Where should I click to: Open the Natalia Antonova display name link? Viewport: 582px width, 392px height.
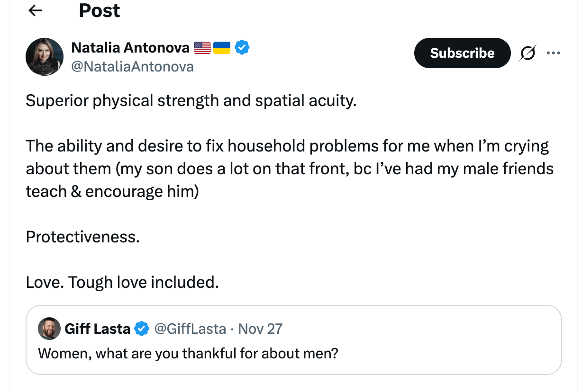tap(130, 48)
